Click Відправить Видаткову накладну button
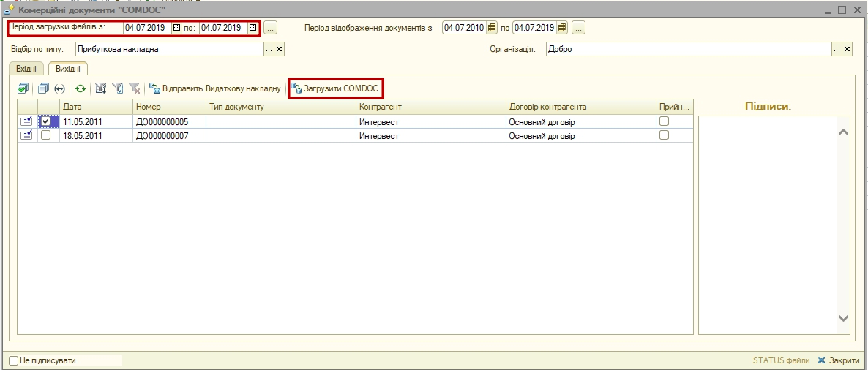The height and width of the screenshot is (370, 868). 215,88
